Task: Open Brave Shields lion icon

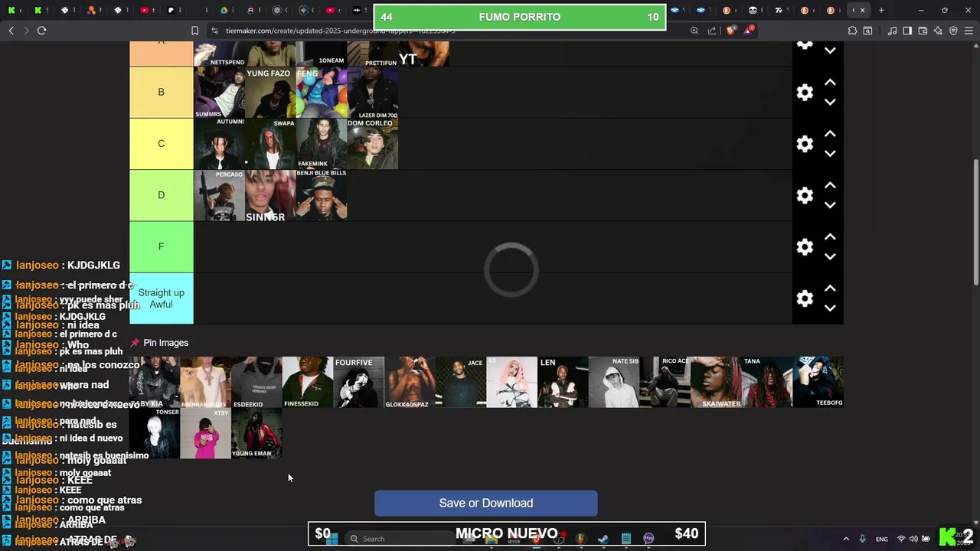Action: tap(730, 31)
